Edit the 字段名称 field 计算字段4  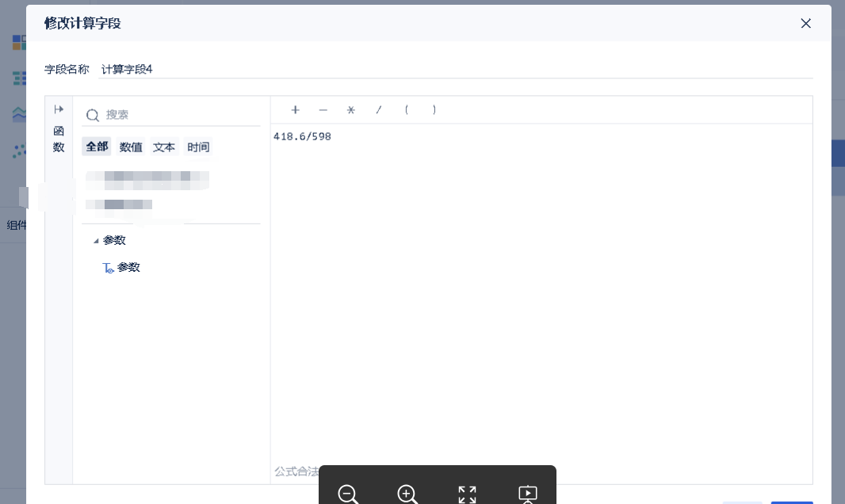point(455,70)
